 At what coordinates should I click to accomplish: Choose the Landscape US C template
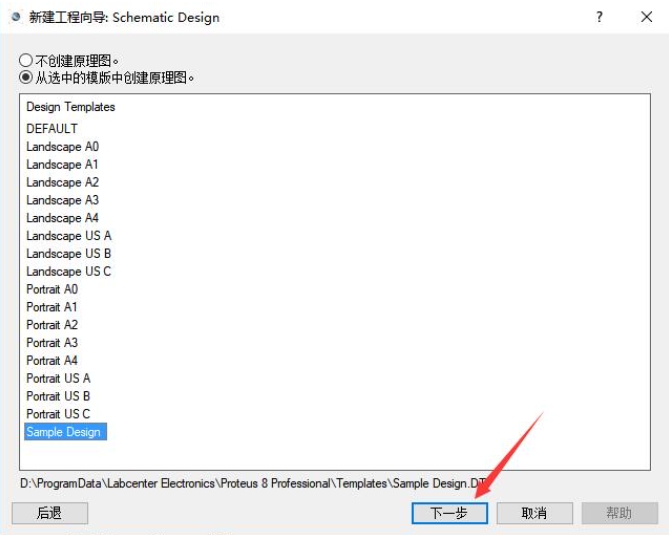click(x=69, y=271)
